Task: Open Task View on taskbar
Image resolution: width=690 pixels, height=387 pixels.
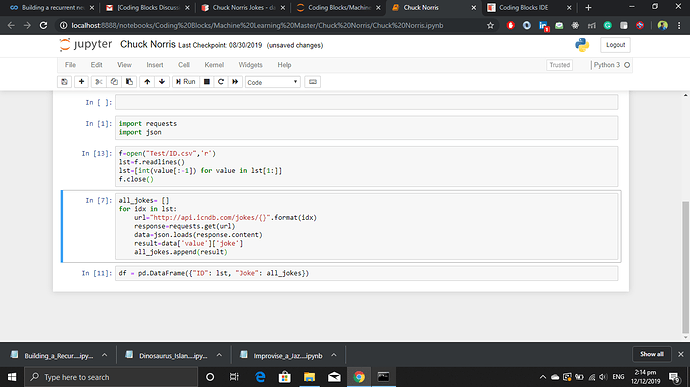Action: 234,377
